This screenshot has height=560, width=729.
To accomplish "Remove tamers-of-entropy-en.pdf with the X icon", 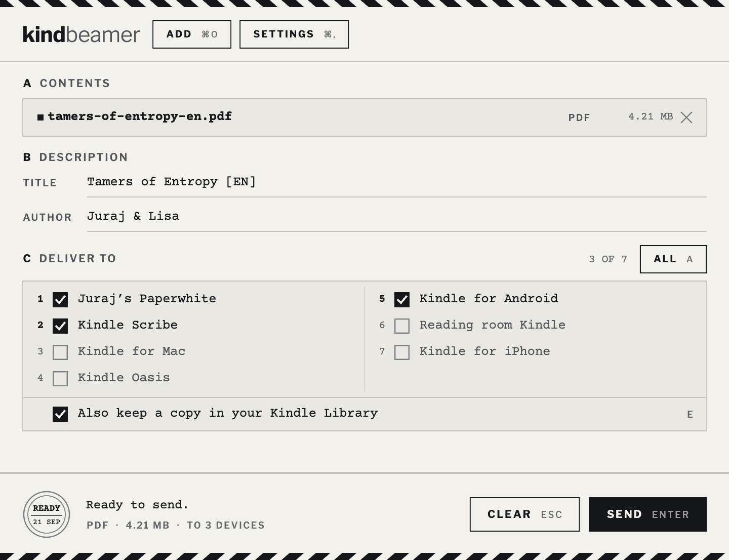I will pyautogui.click(x=686, y=117).
